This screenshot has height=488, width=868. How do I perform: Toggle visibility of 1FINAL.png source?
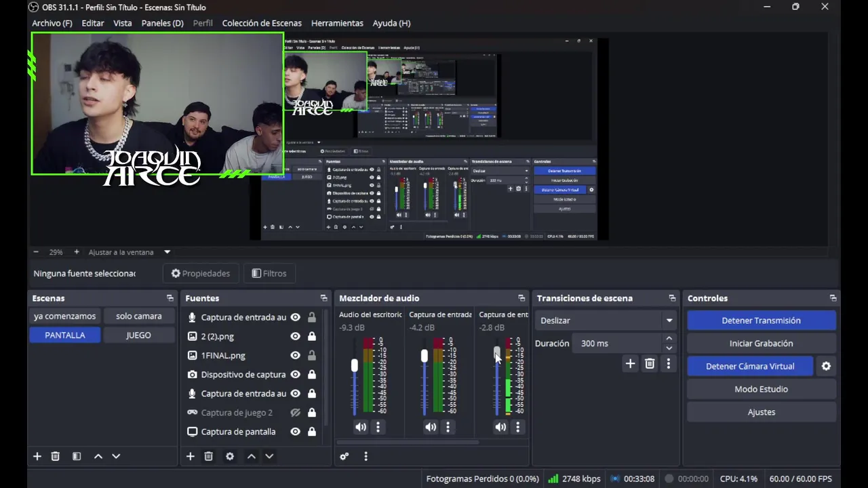[296, 355]
